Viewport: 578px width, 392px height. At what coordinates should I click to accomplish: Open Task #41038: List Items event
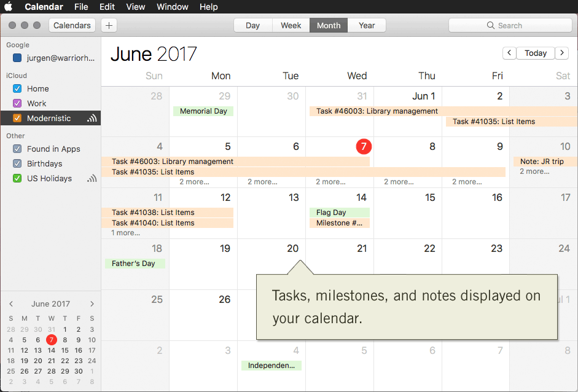coord(167,213)
